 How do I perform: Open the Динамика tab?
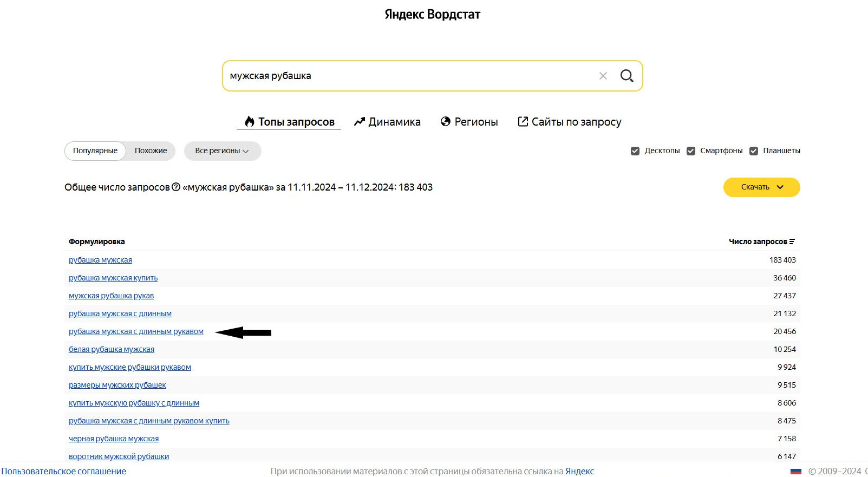click(387, 122)
